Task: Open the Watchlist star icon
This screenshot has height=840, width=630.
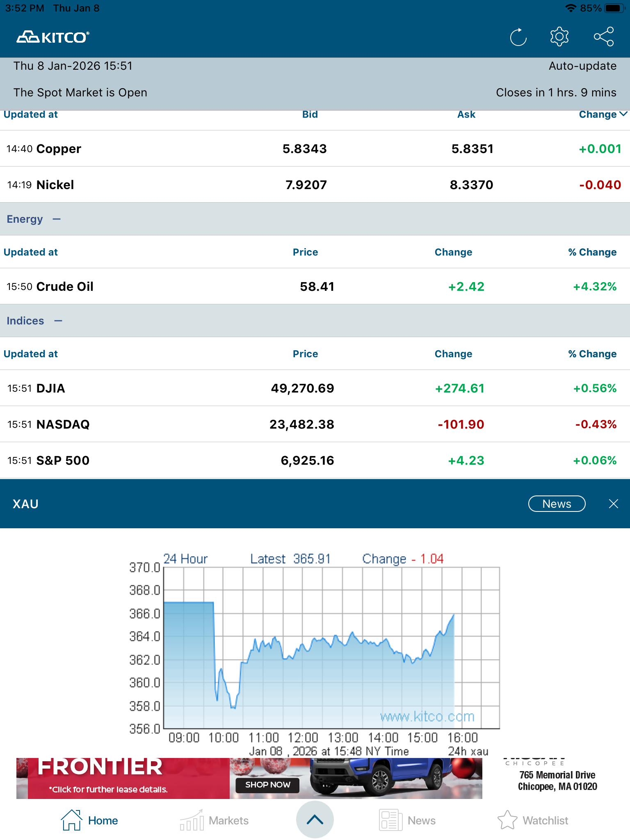Action: point(507,820)
